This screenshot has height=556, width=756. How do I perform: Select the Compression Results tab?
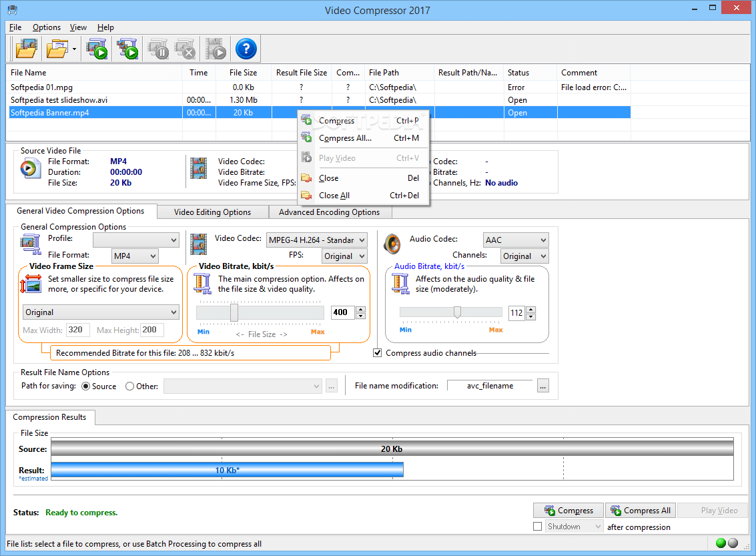point(49,417)
